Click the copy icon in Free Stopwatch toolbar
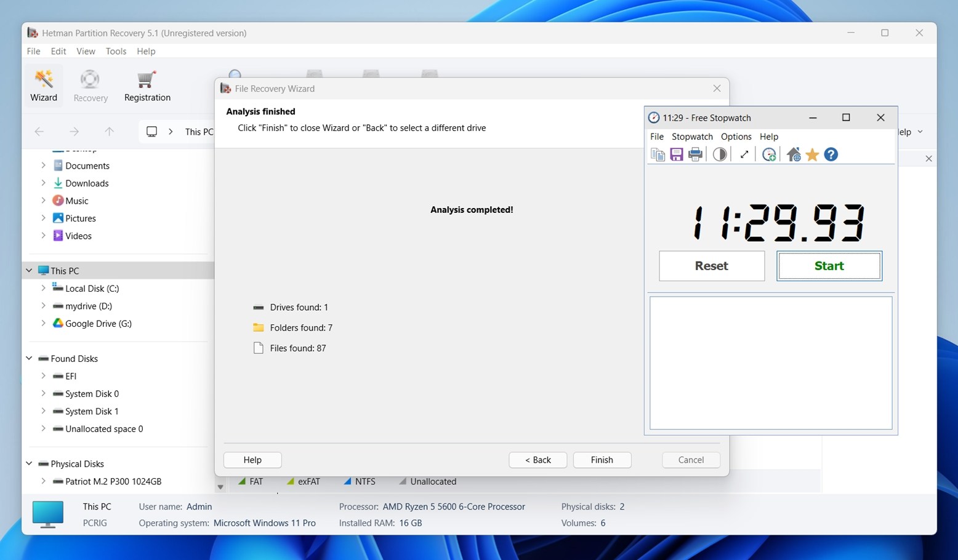Viewport: 958px width, 560px height. point(658,154)
